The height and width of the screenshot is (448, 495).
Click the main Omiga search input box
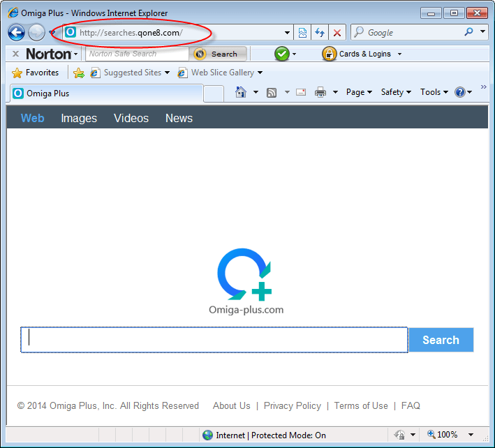click(214, 340)
